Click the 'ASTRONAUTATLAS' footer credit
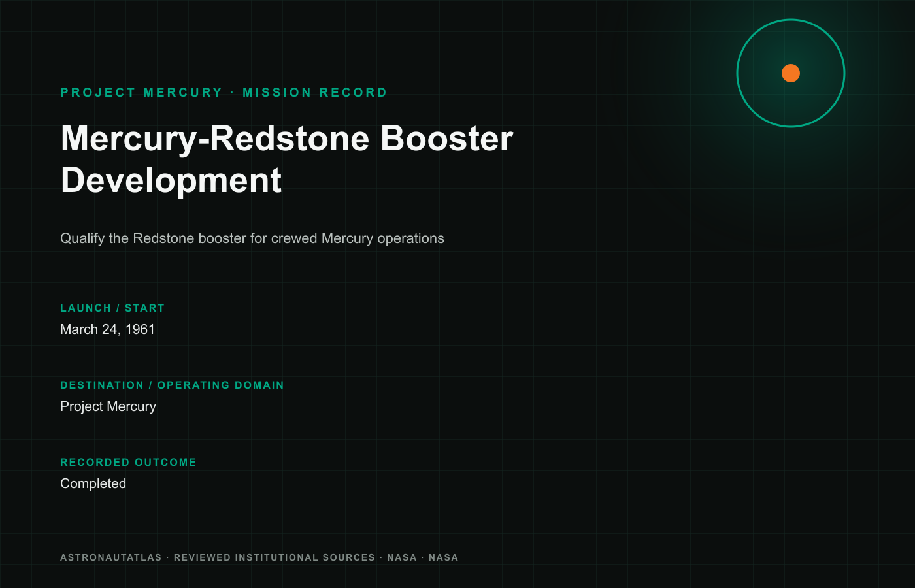 point(111,557)
